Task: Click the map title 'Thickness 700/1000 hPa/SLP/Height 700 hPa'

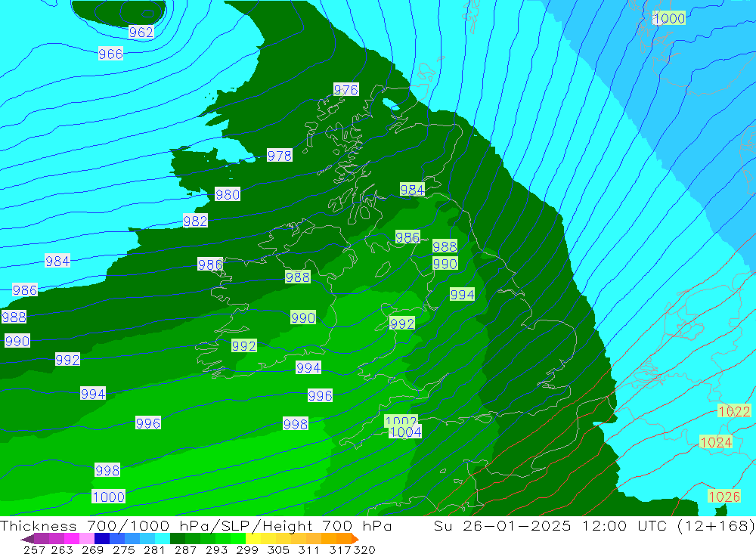Action: point(197,525)
